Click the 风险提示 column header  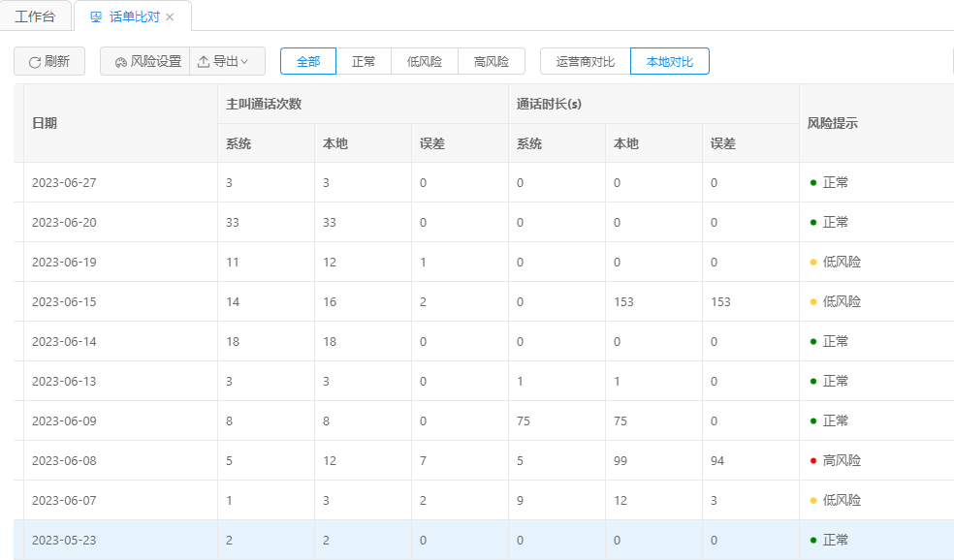coord(832,123)
